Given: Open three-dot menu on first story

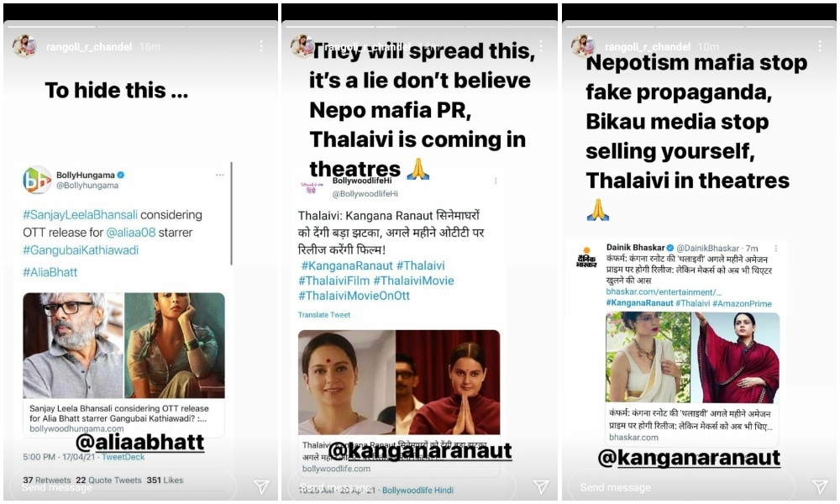Looking at the screenshot, I should click(x=261, y=46).
